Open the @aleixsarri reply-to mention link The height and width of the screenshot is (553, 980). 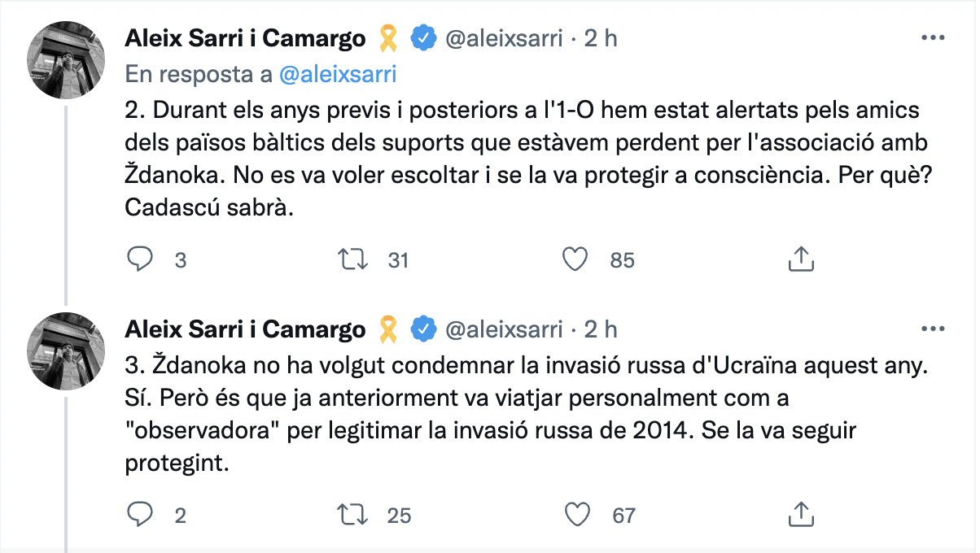point(337,74)
